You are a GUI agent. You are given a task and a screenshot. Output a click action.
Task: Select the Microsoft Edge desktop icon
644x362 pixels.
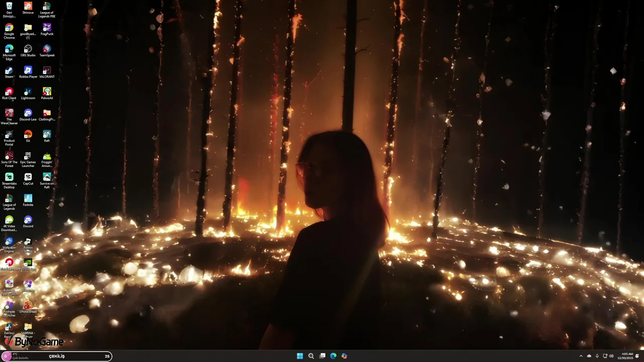[9, 52]
